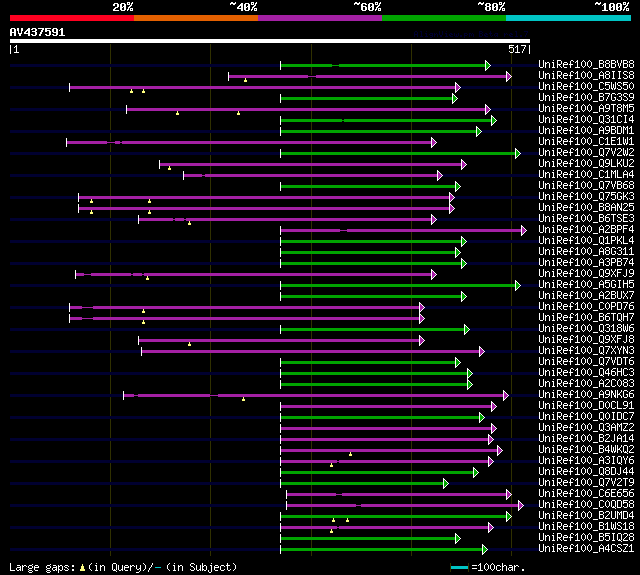Click the UniRef100_B4WKQ2 label
The width and height of the screenshot is (640, 575).
pyautogui.click(x=586, y=450)
